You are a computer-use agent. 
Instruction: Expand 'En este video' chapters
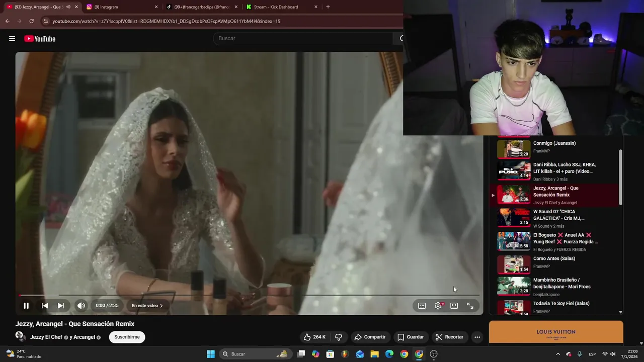click(x=147, y=306)
